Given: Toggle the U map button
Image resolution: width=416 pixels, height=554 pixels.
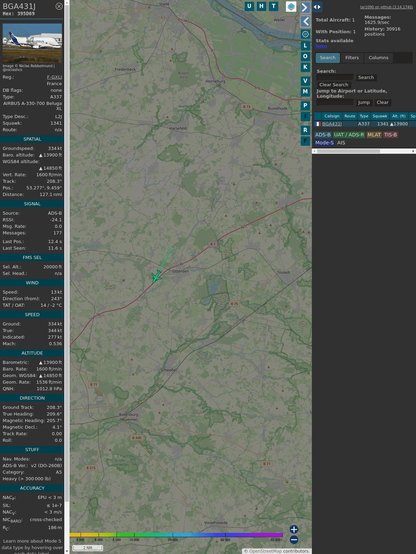Looking at the screenshot, I should pos(249,6).
